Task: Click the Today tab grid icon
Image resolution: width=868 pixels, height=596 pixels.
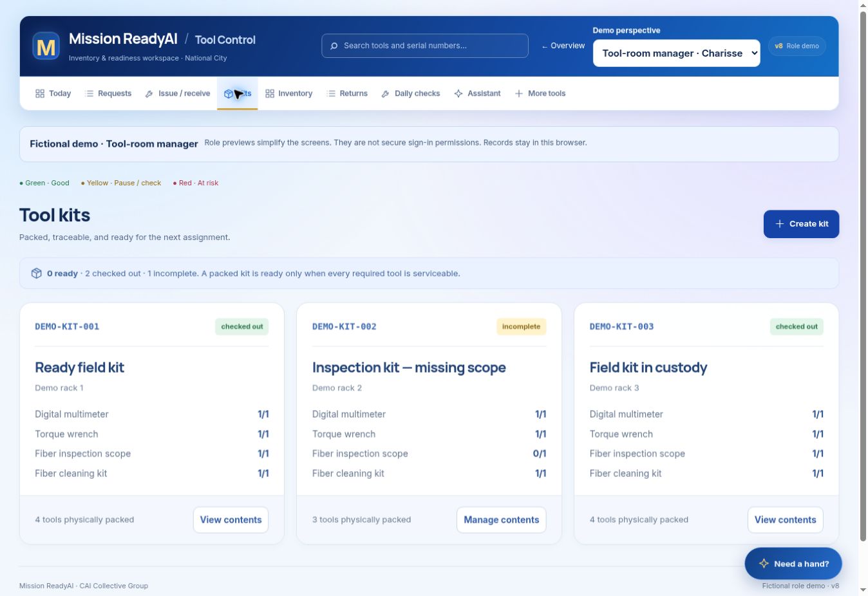Action: tap(40, 93)
